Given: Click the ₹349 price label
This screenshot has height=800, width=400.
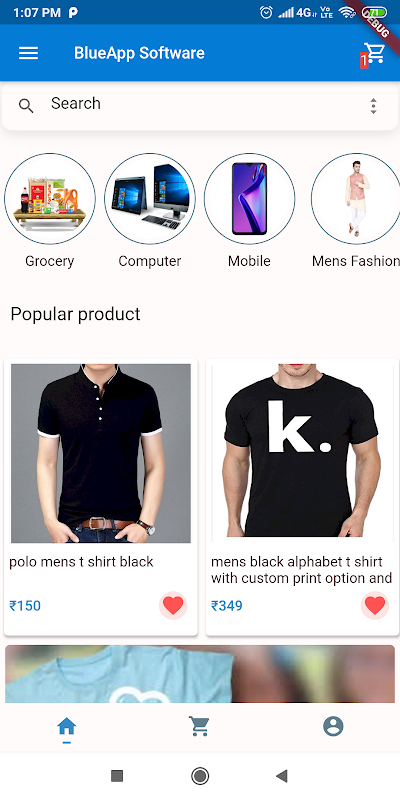Looking at the screenshot, I should click(227, 606).
